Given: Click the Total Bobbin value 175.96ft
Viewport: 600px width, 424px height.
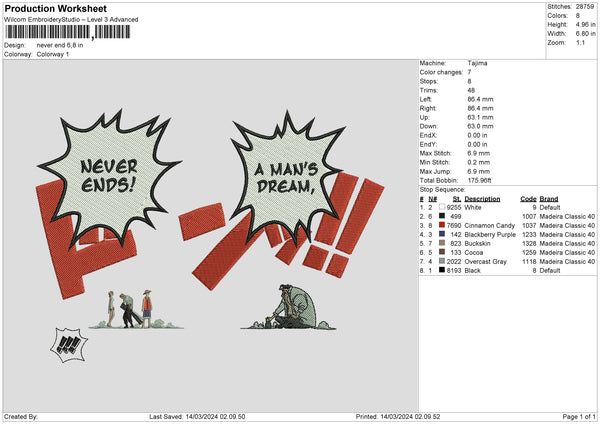Looking at the screenshot, I should tap(479, 180).
